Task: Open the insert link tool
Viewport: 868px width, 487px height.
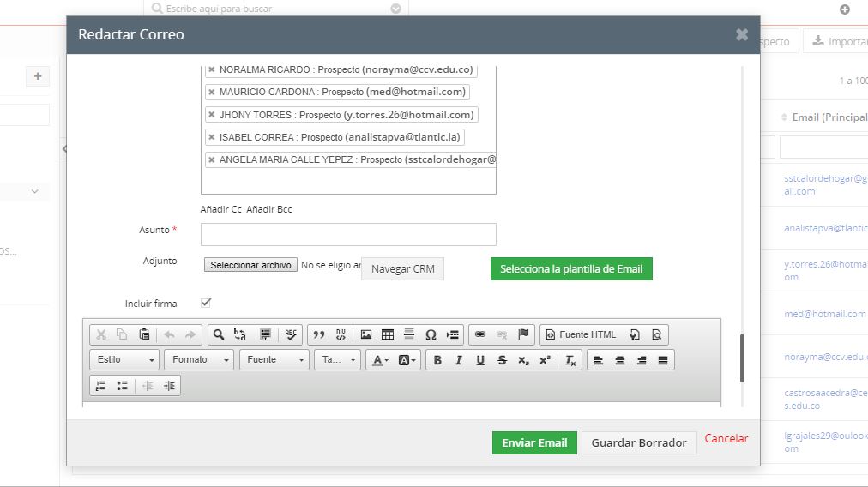Action: (x=480, y=334)
